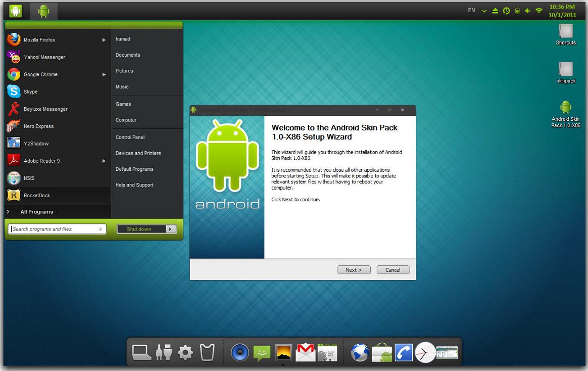588x371 pixels.
Task: Expand hidden tray icons chevron
Action: point(484,11)
